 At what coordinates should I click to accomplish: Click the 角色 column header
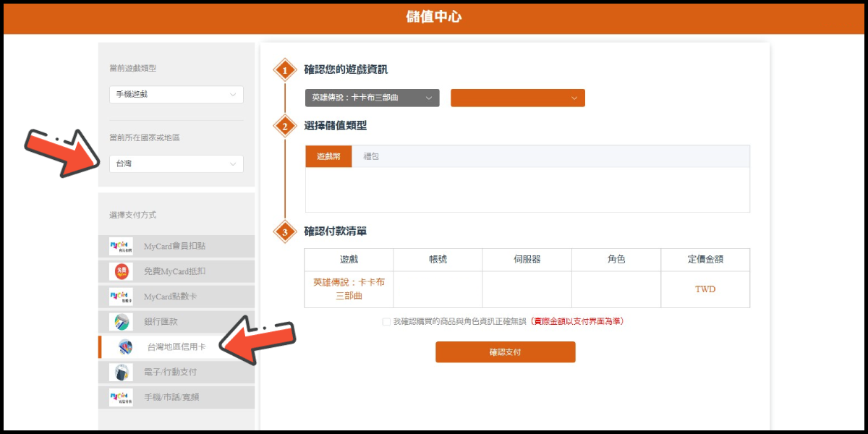pos(616,260)
